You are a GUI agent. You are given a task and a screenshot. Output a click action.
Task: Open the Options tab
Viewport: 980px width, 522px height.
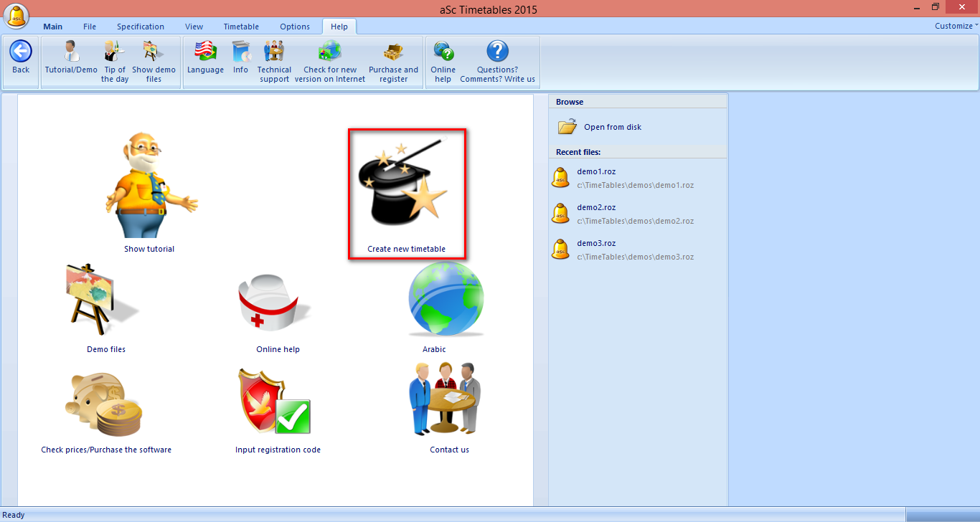[295, 27]
